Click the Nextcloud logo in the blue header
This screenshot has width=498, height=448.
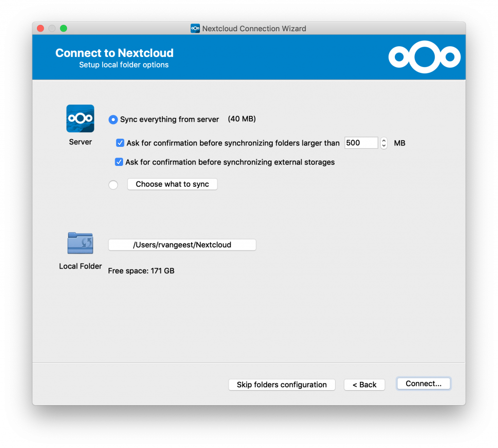pos(424,57)
